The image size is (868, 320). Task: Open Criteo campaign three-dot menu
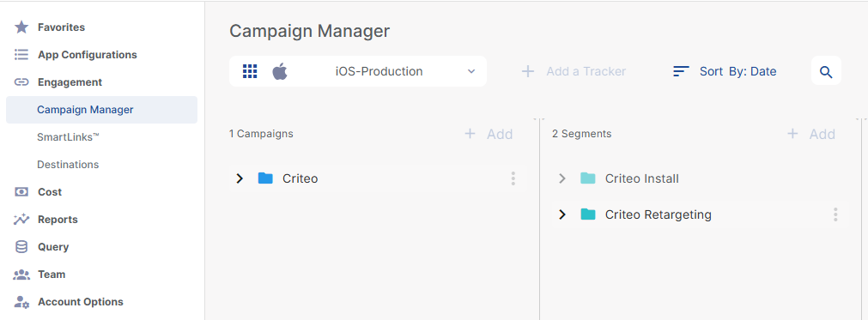coord(513,178)
